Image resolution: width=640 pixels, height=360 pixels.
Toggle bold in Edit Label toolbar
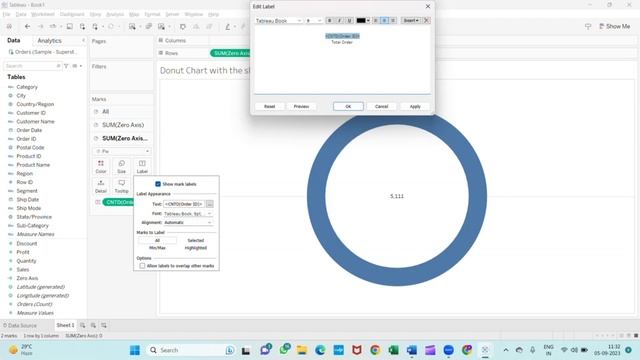(329, 20)
